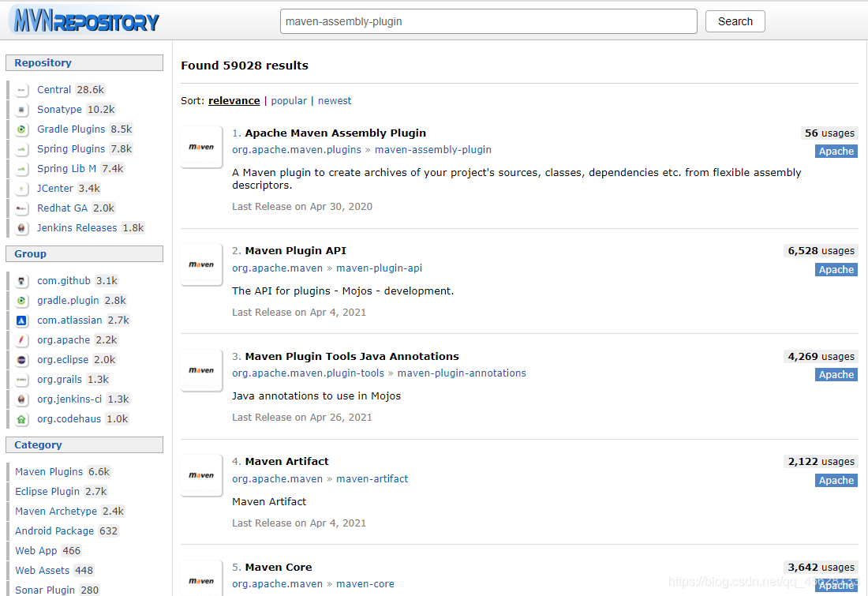
Task: Click the org.codehaus group icon
Action: pyautogui.click(x=21, y=419)
